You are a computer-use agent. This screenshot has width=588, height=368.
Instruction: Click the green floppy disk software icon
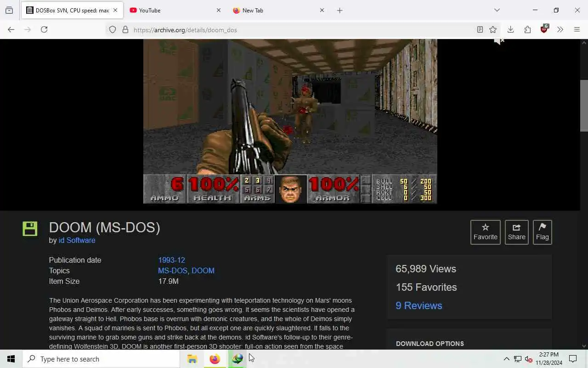30,229
